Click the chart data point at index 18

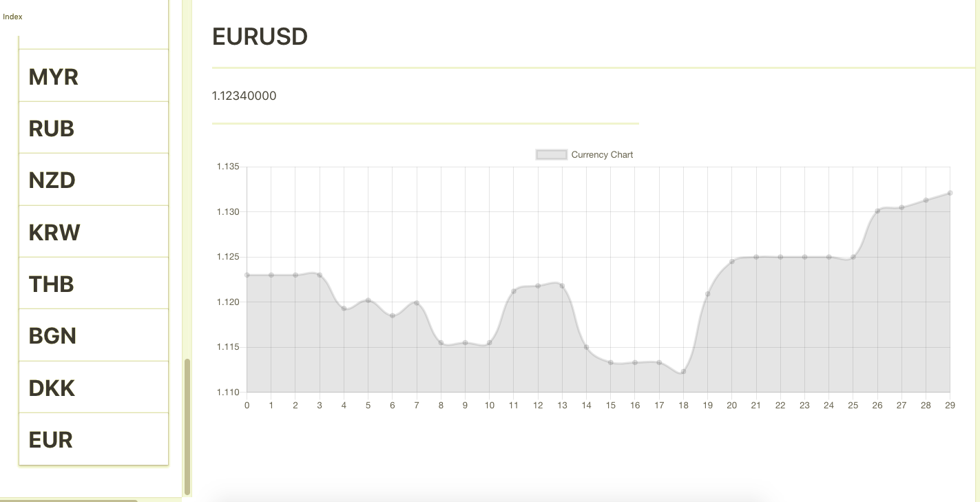point(683,372)
